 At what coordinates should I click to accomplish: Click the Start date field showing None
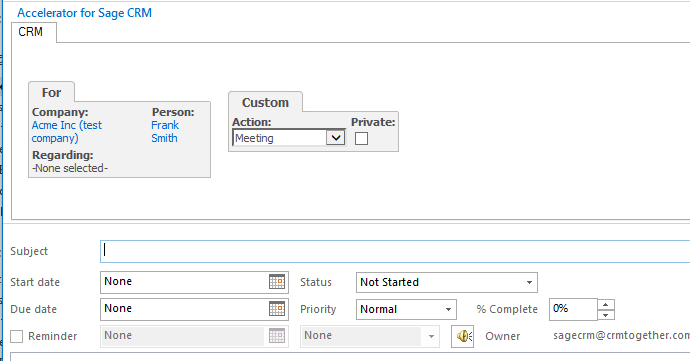tap(194, 282)
